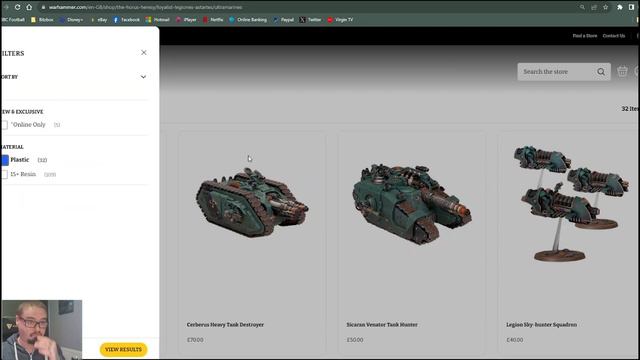Click the Contact Us link

[x=613, y=36]
